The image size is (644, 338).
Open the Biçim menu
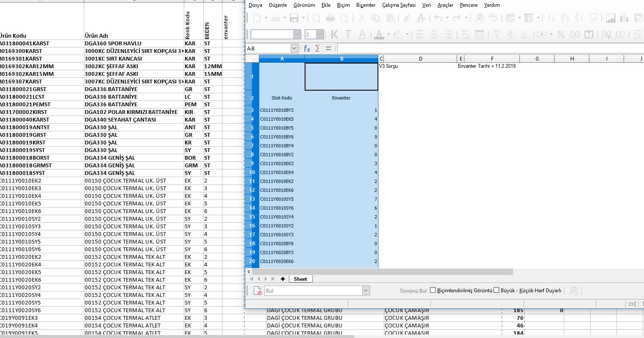click(x=344, y=5)
